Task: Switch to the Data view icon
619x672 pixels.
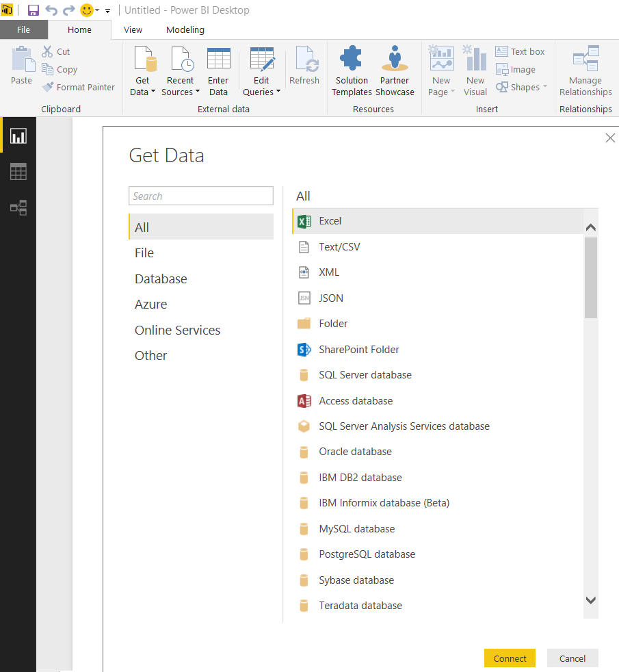Action: [18, 172]
